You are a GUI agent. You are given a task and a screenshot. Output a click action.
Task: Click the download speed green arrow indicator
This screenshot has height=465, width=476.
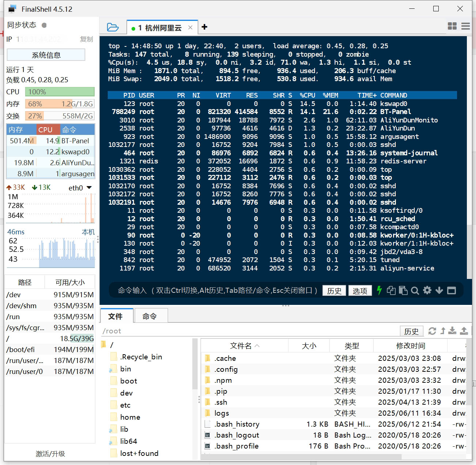(34, 188)
